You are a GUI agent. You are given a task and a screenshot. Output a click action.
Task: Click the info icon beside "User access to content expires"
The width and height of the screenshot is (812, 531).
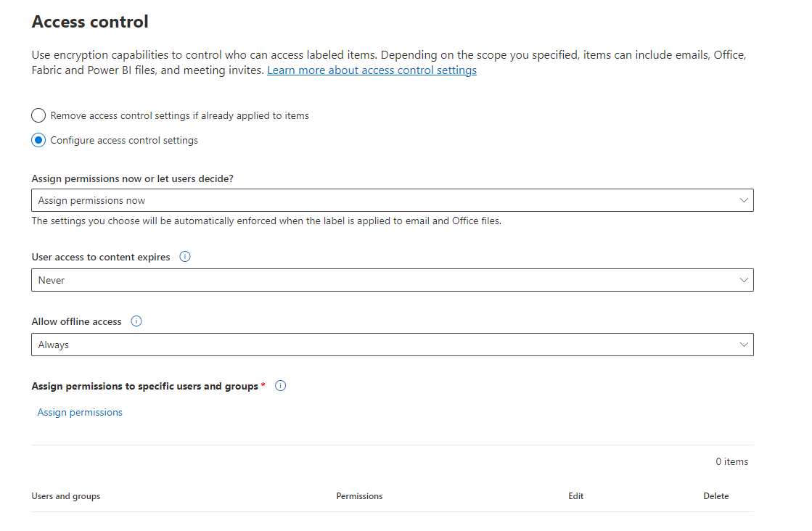[x=184, y=256]
